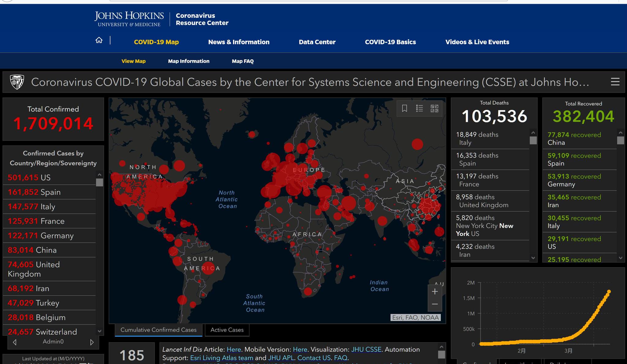Open the basemap gallery grid icon
Viewport: 627px width, 364px height.
(434, 108)
